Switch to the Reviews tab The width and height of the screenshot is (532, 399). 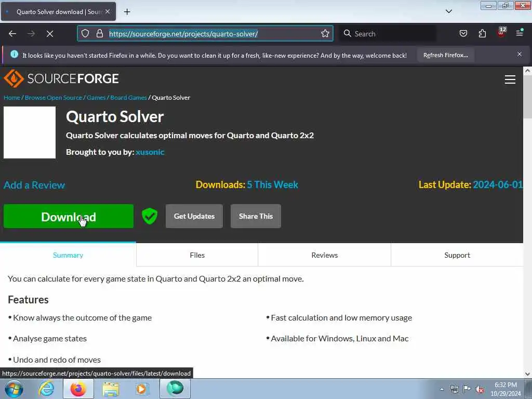(325, 255)
